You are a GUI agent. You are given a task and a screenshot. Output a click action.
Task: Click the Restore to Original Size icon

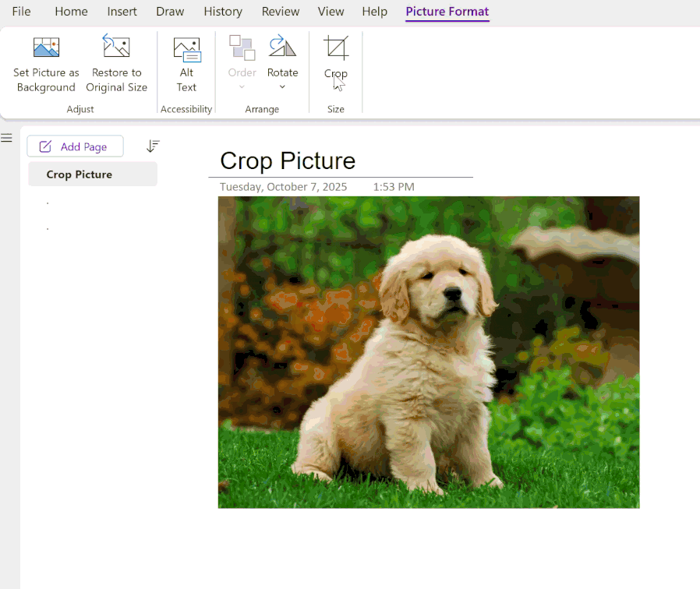coord(116,45)
